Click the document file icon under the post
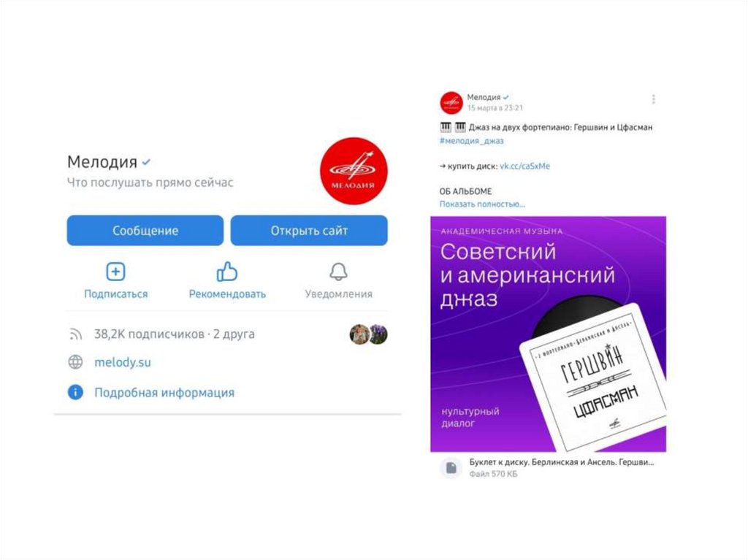This screenshot has height=560, width=748. [x=451, y=468]
